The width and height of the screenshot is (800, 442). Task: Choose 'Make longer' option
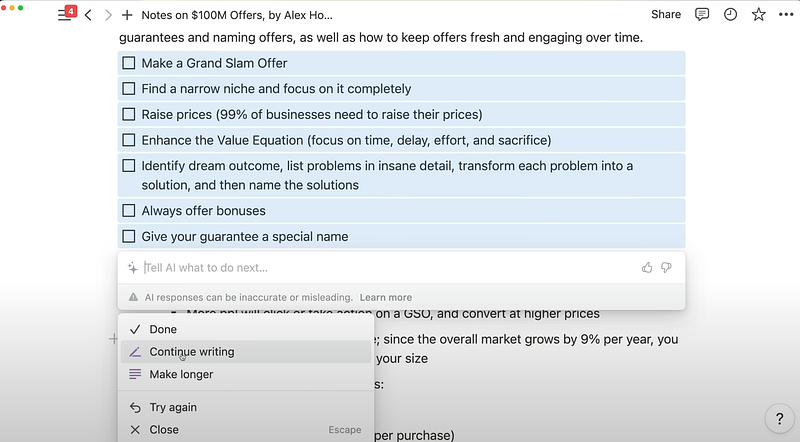click(x=181, y=374)
